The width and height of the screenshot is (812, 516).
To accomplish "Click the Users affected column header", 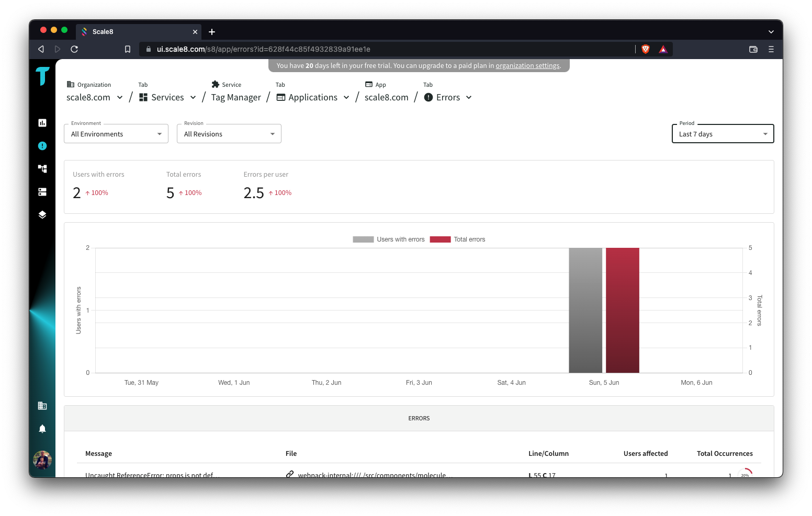I will click(x=646, y=454).
